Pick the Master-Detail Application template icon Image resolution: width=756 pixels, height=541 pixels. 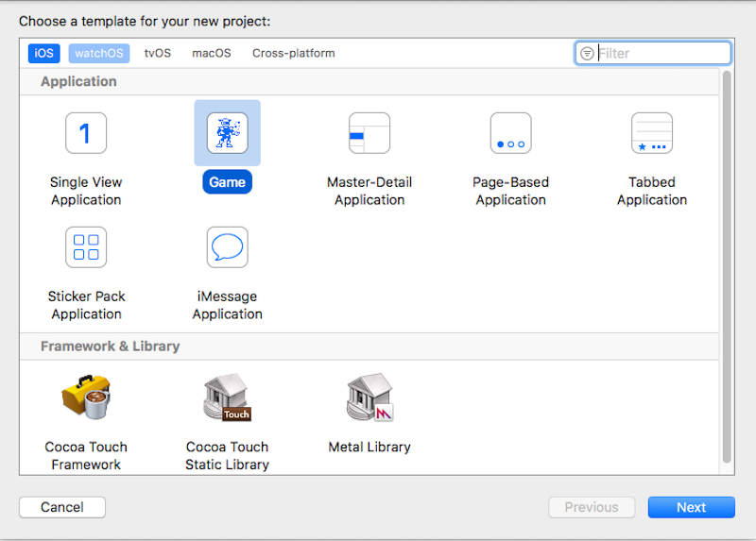pos(369,133)
